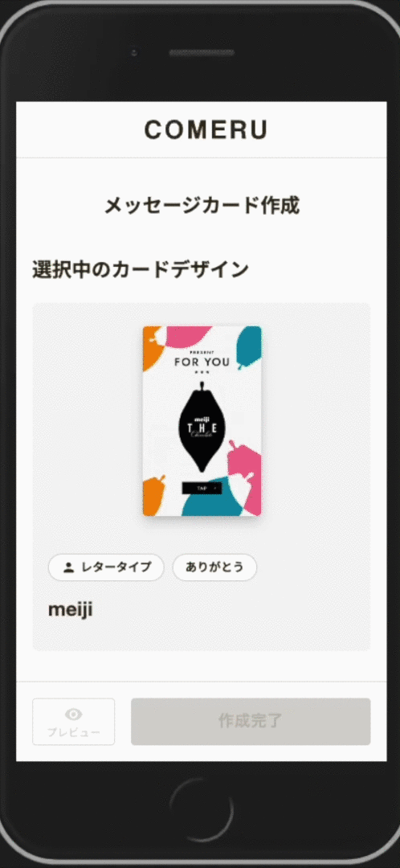Screen dimensions: 400x868
Task: Click the black cacao meiji THE Chocolate emblem
Action: 202,428
